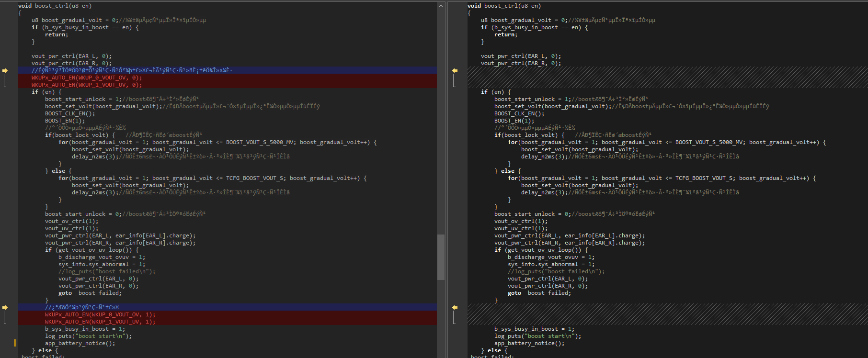Click 'if(boost_lock_volt) {' in right pane

point(529,135)
